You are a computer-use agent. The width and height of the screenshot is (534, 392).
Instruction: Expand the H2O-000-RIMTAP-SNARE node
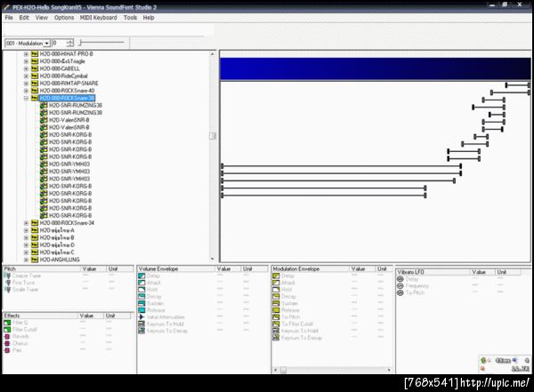click(x=26, y=83)
